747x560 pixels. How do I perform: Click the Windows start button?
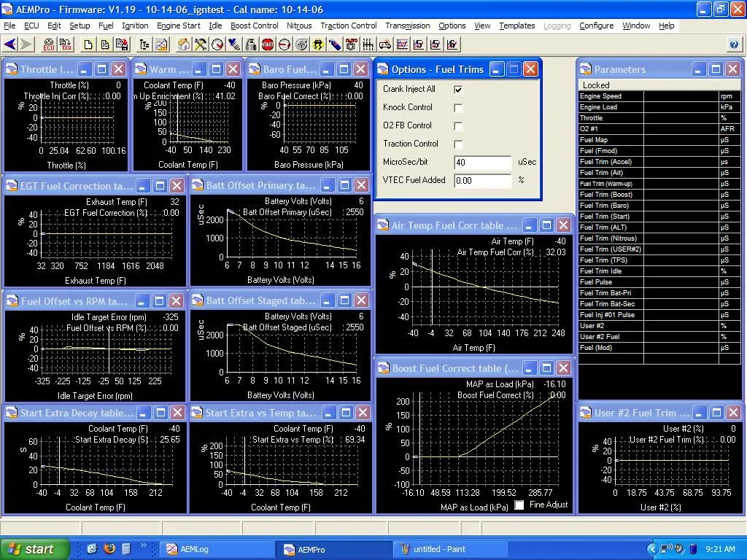click(34, 549)
